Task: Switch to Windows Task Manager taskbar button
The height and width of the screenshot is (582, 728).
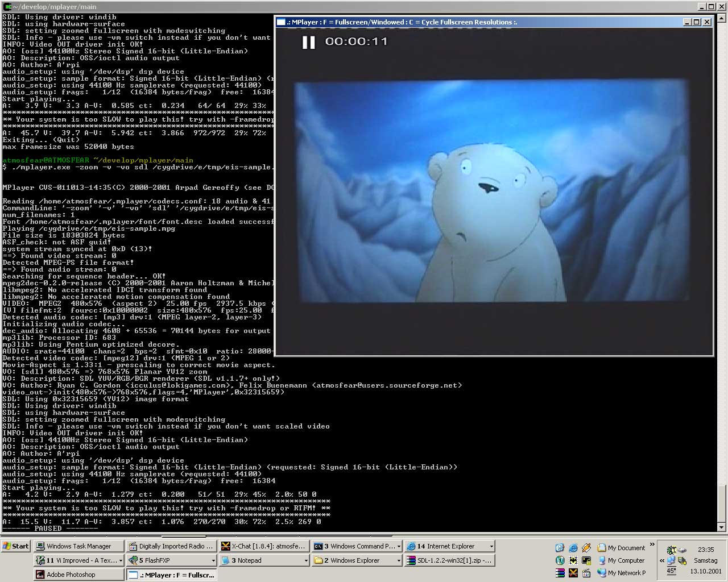Action: coord(78,546)
